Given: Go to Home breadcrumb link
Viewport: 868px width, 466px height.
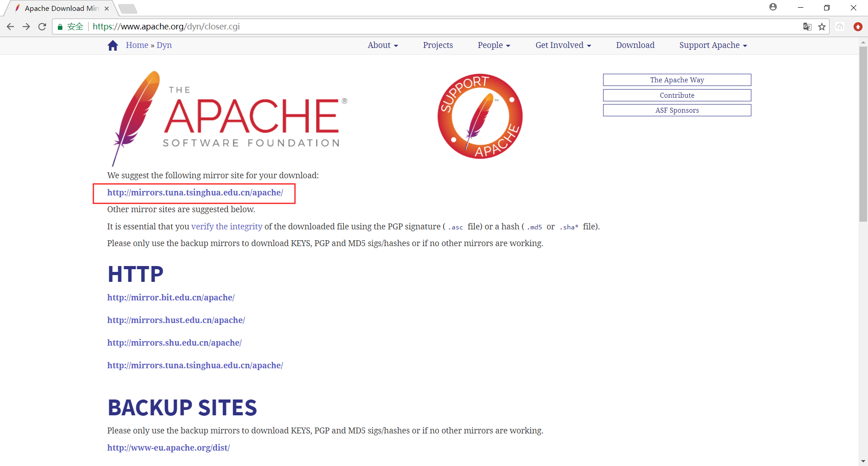Looking at the screenshot, I should tap(137, 45).
